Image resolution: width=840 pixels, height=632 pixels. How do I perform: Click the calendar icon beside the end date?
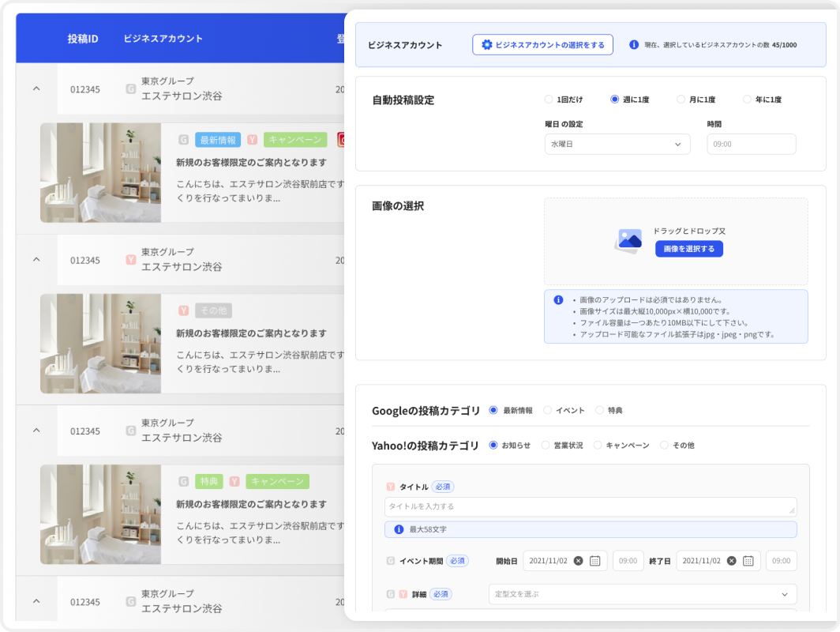point(748,561)
